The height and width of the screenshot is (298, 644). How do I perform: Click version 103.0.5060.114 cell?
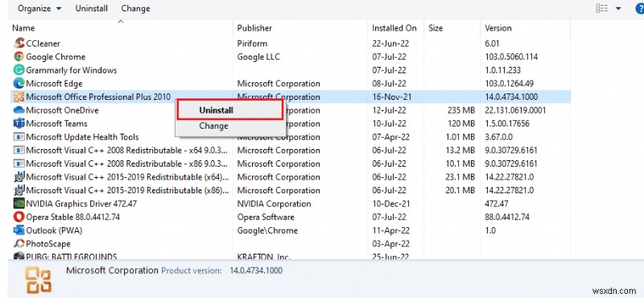click(x=511, y=56)
